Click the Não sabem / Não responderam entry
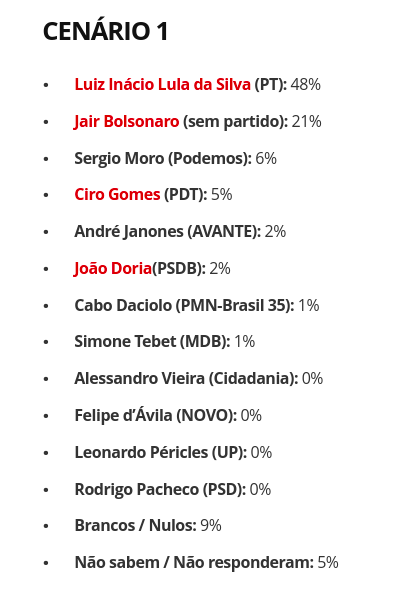 pyautogui.click(x=207, y=563)
